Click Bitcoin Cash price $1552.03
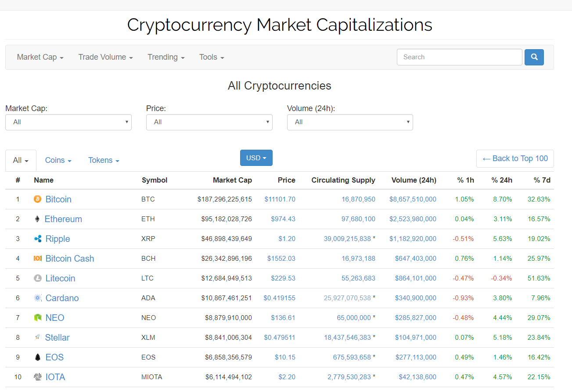 (281, 259)
